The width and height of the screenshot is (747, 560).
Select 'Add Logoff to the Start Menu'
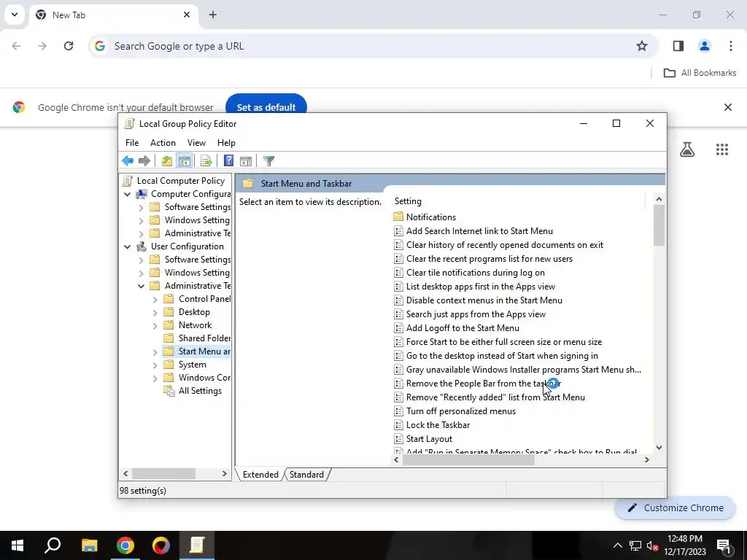457,328
